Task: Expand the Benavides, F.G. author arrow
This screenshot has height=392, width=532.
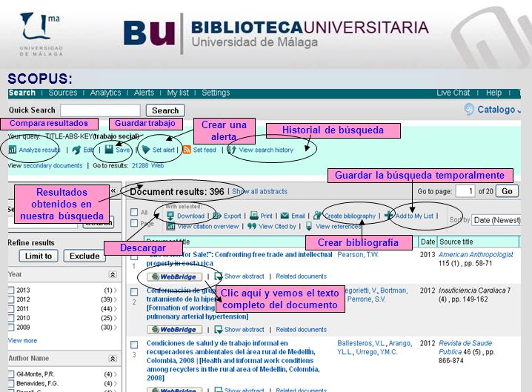Action: 116,383
